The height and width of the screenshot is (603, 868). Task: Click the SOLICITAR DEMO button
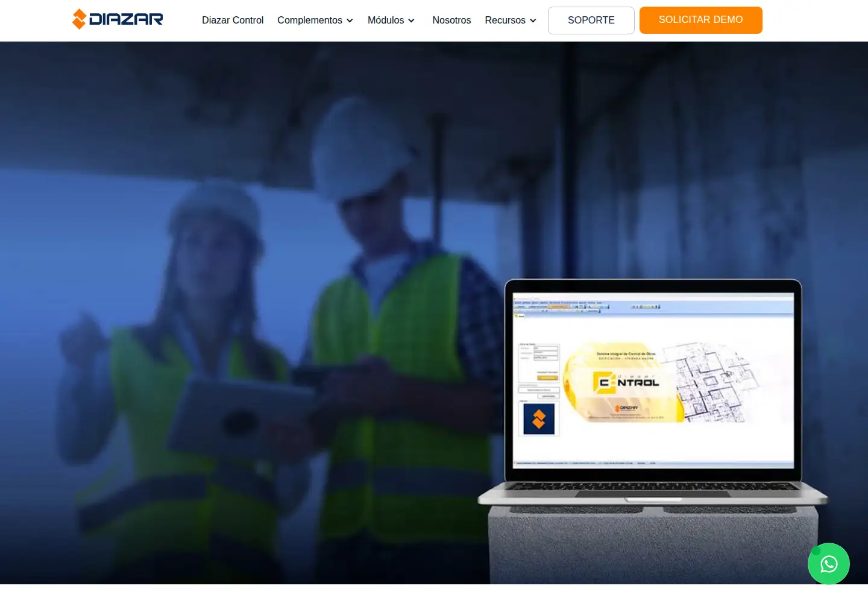701,20
